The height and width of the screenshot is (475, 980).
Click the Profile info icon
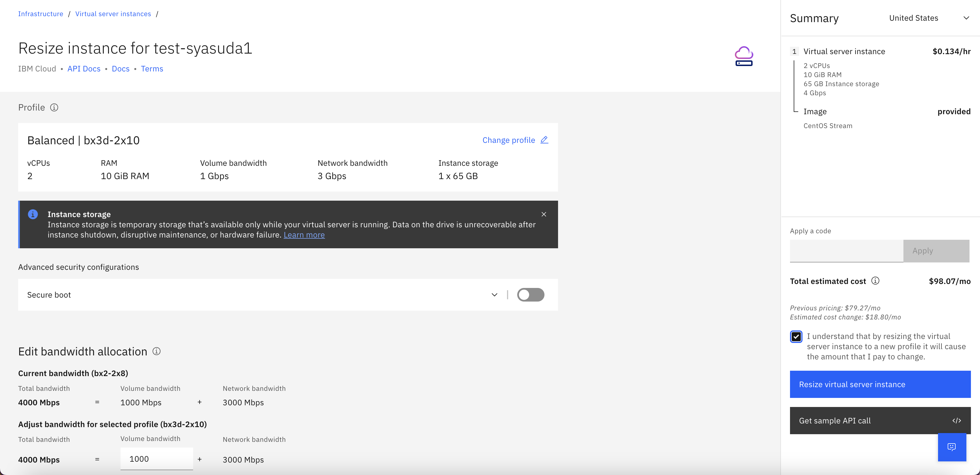coord(54,108)
